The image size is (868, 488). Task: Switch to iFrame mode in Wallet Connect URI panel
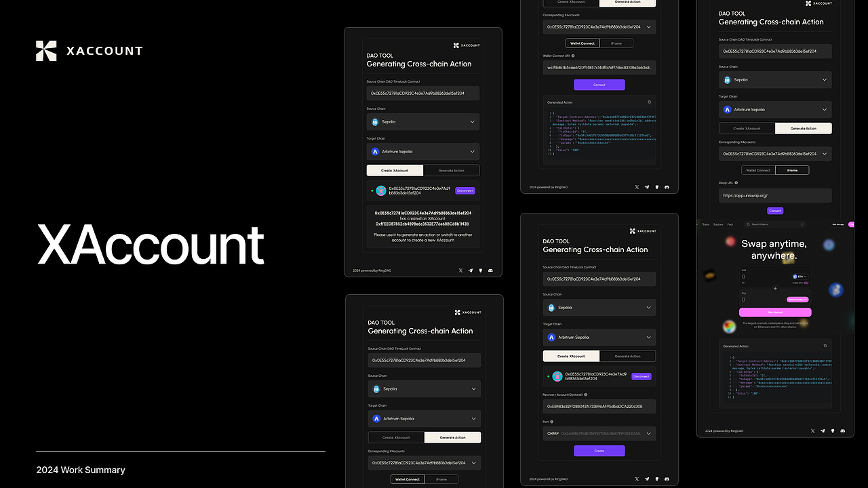[616, 43]
